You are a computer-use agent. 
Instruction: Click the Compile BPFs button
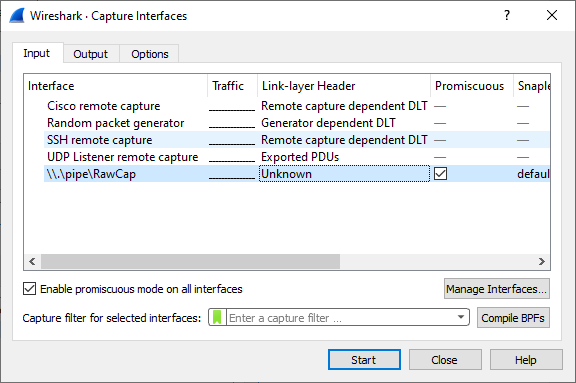(513, 318)
